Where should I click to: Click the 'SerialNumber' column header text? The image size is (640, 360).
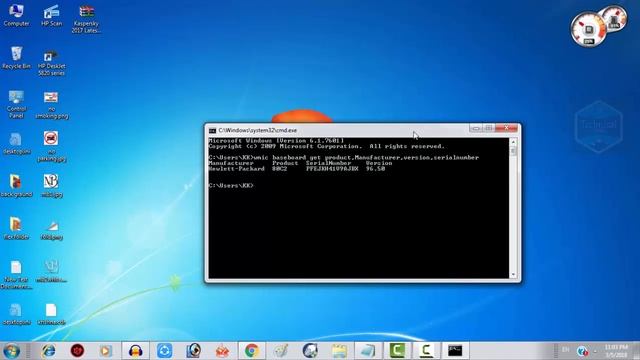pos(329,163)
